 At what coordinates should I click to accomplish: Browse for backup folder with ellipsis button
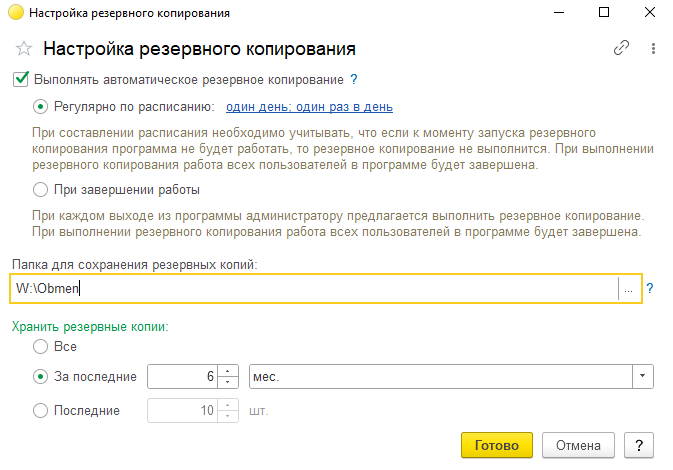tap(628, 288)
